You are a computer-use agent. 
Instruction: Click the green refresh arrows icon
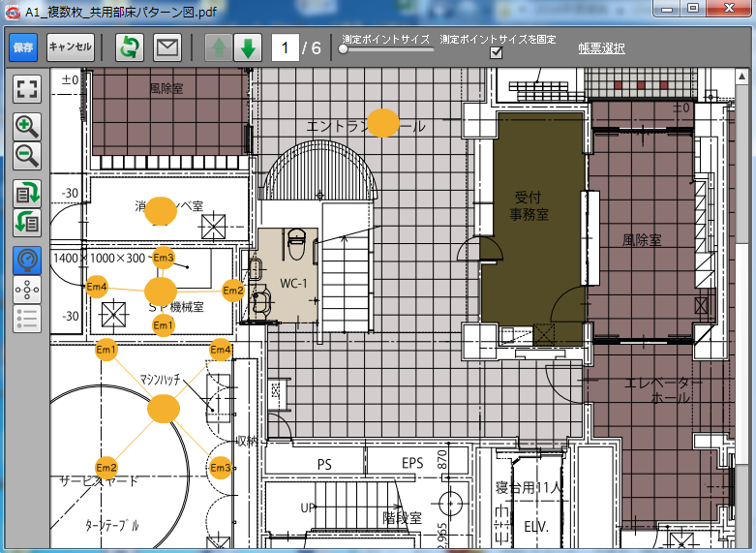129,46
